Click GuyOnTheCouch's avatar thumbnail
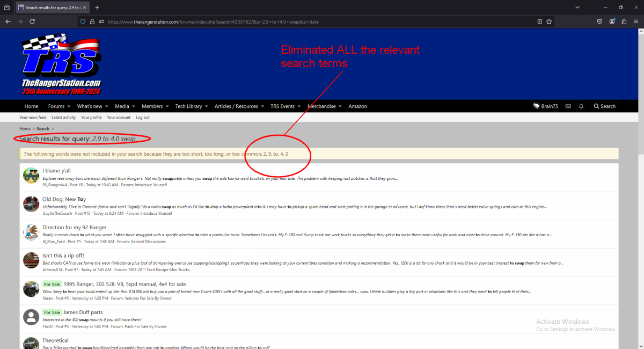 (31, 204)
